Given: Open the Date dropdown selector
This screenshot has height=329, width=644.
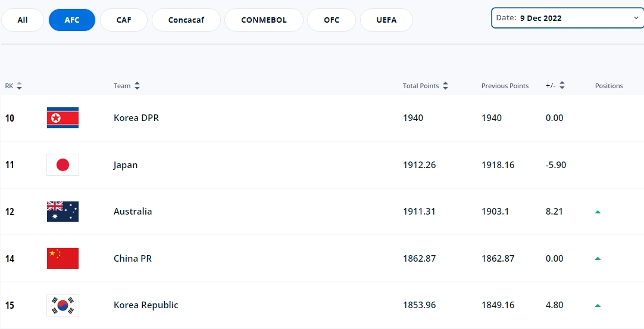Looking at the screenshot, I should coord(567,18).
